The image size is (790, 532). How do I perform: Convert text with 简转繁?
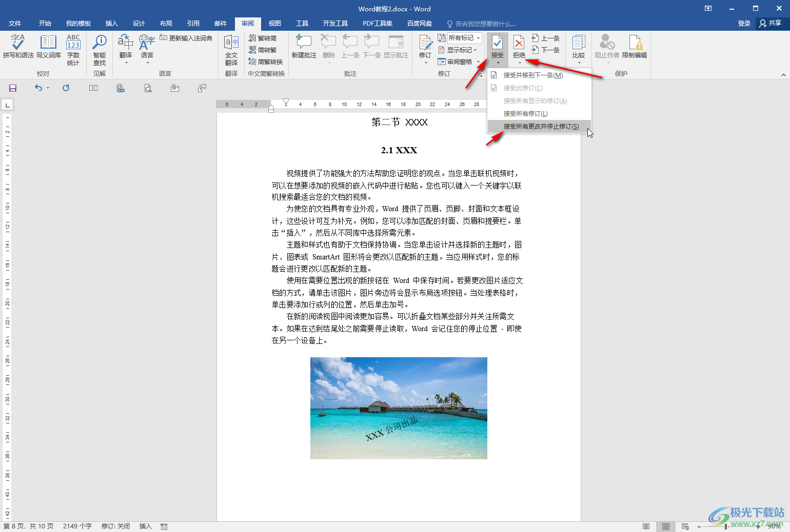point(263,50)
